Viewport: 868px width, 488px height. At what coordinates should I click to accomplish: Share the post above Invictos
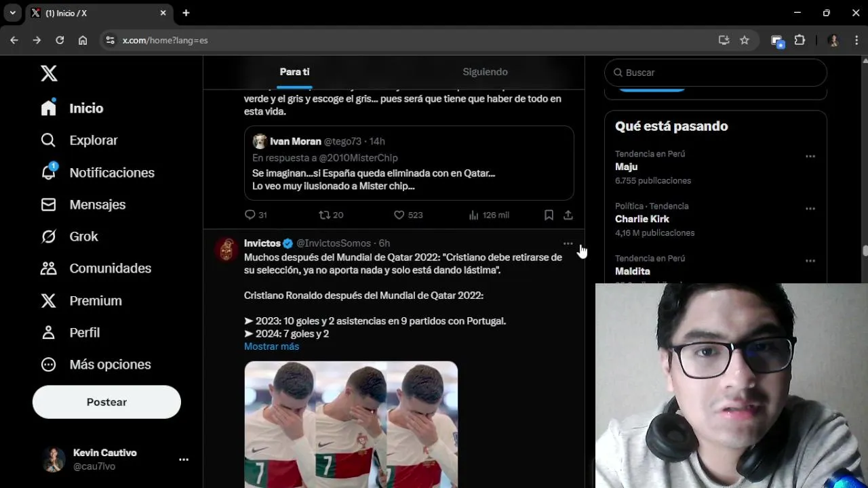click(568, 215)
